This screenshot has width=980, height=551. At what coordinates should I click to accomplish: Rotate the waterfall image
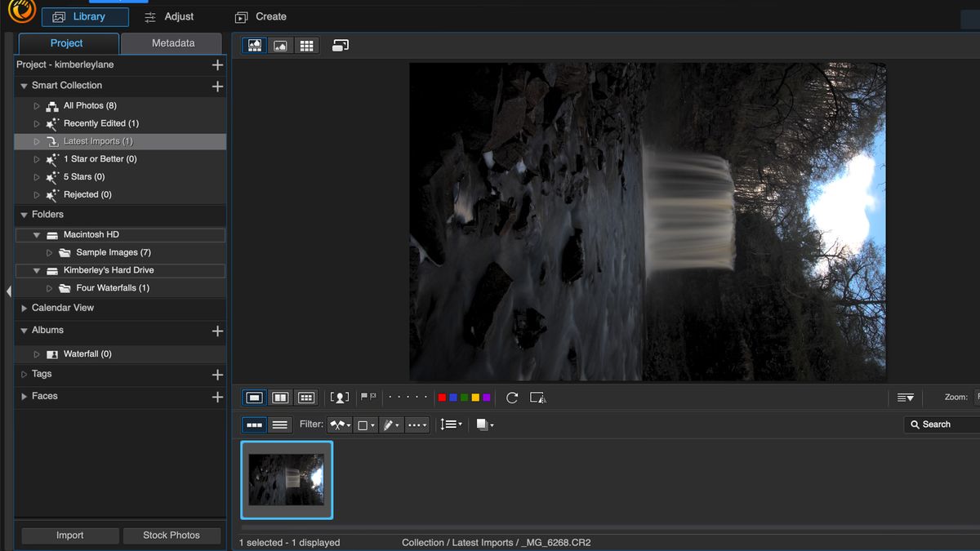[512, 398]
